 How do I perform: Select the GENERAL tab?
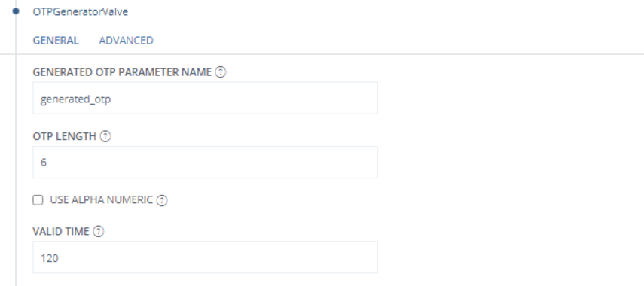click(x=56, y=41)
